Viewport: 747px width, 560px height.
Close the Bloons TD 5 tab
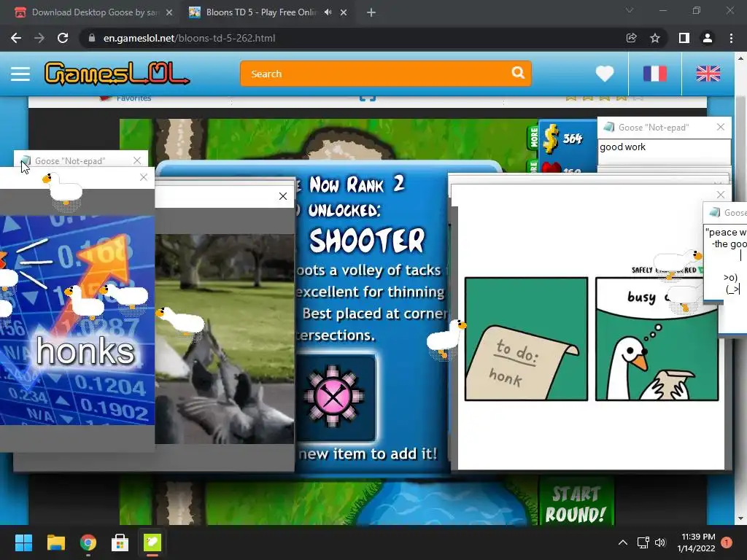point(344,12)
